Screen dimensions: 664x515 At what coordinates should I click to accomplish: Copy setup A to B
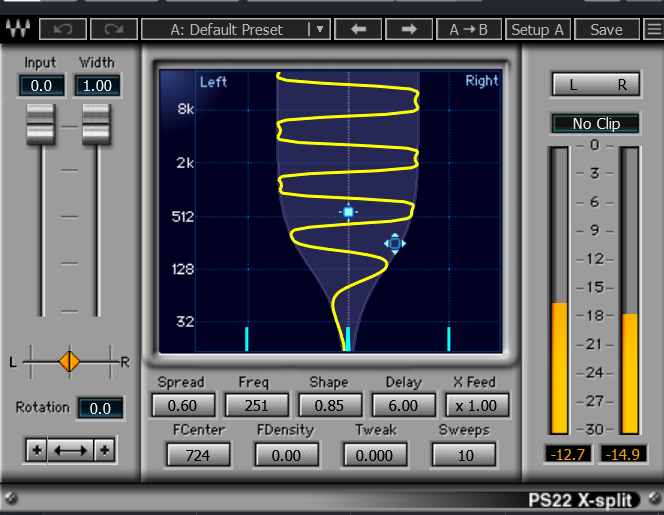pos(469,29)
